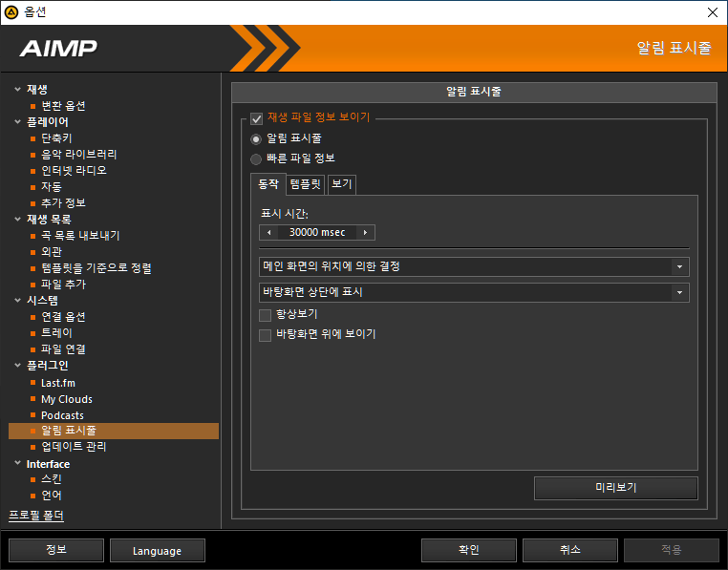This screenshot has height=570, width=728.
Task: Select 트레이 in the tree
Action: click(x=56, y=333)
